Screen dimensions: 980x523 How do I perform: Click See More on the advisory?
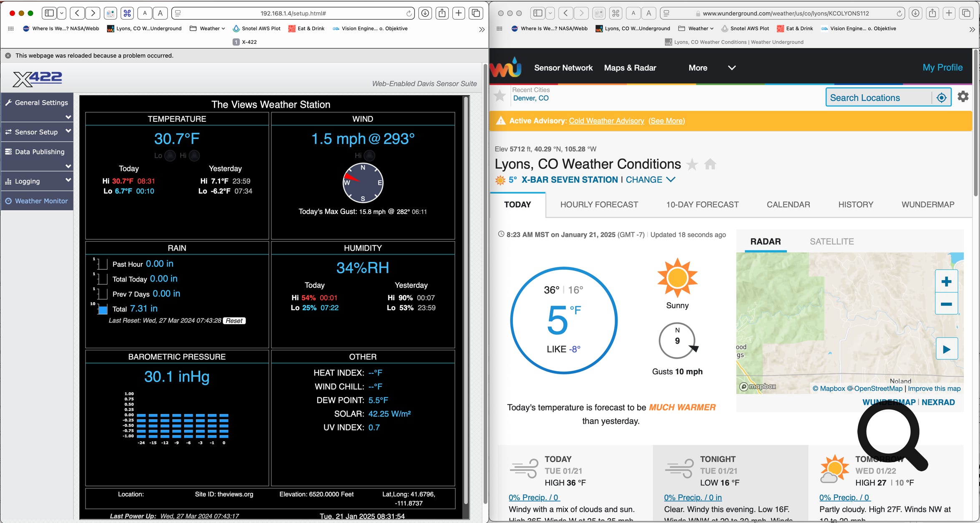tap(666, 121)
